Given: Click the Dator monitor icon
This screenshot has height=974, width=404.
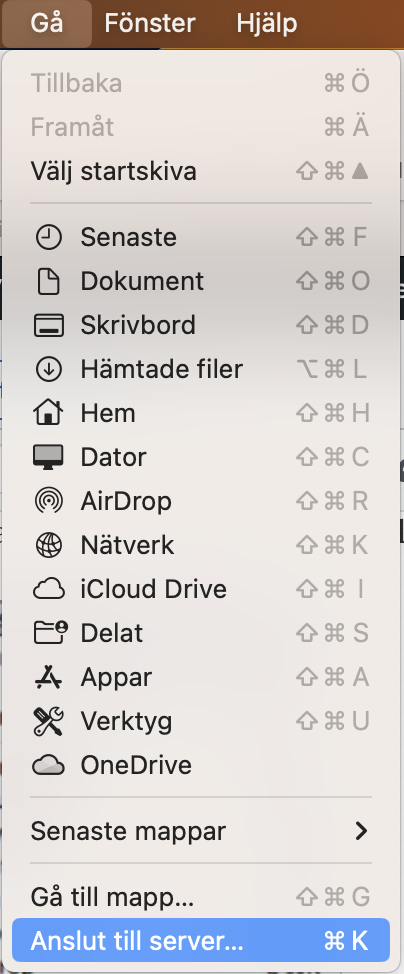Looking at the screenshot, I should pyautogui.click(x=48, y=458).
